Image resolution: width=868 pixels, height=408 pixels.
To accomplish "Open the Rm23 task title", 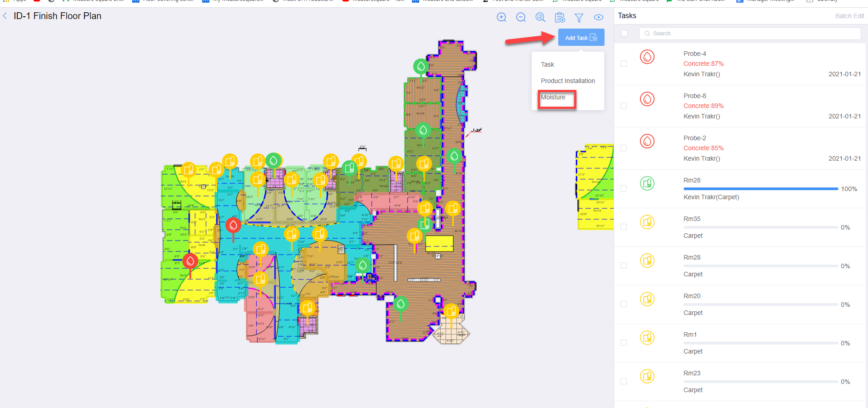I will point(692,373).
